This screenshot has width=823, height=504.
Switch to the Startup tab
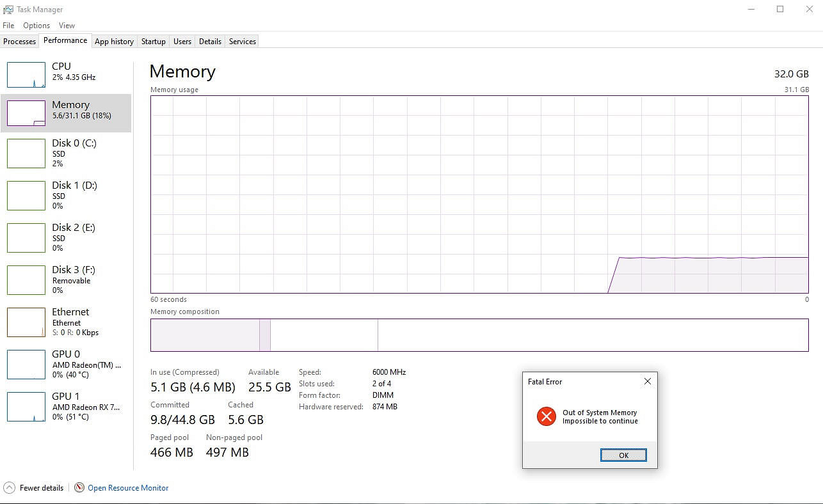click(154, 42)
